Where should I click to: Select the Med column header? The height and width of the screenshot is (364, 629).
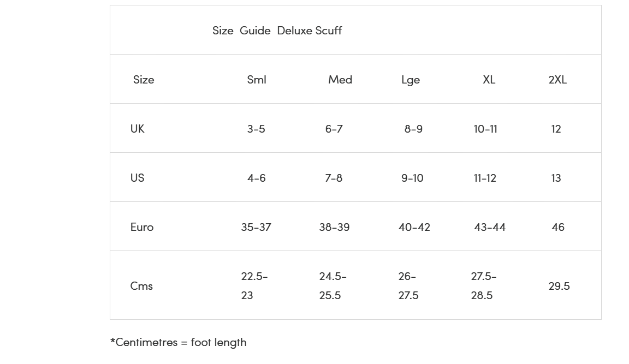340,79
